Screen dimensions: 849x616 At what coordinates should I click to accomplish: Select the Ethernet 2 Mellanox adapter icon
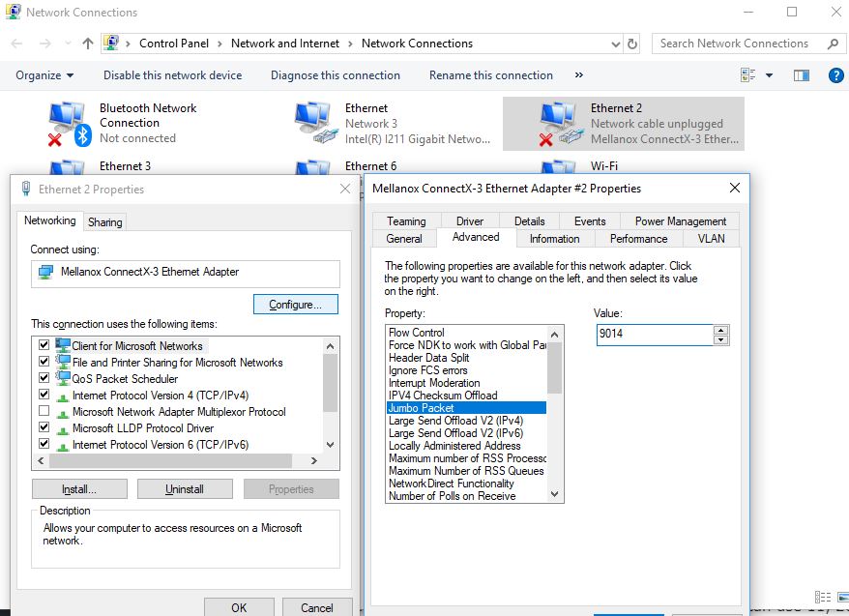coord(560,124)
